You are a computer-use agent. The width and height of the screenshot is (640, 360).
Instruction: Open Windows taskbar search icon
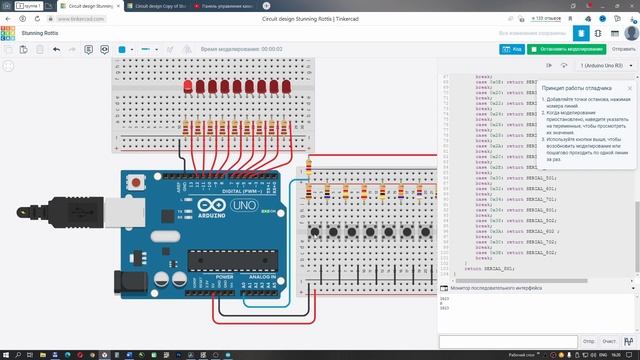18,355
